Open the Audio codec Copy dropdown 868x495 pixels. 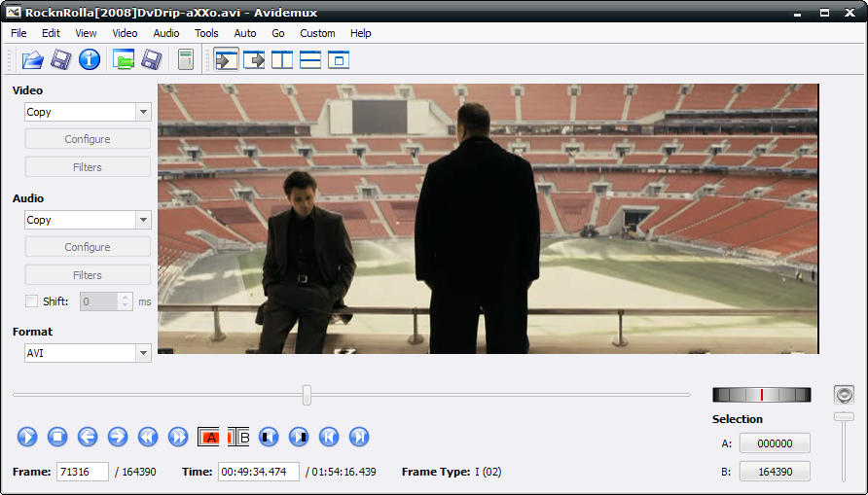[88, 220]
